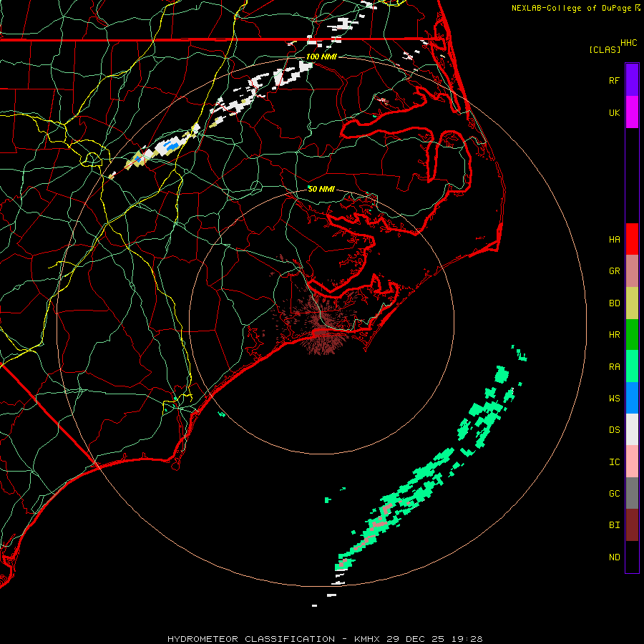Image resolution: width=644 pixels, height=644 pixels.
Task: Click the BD legend label
Action: [x=614, y=303]
